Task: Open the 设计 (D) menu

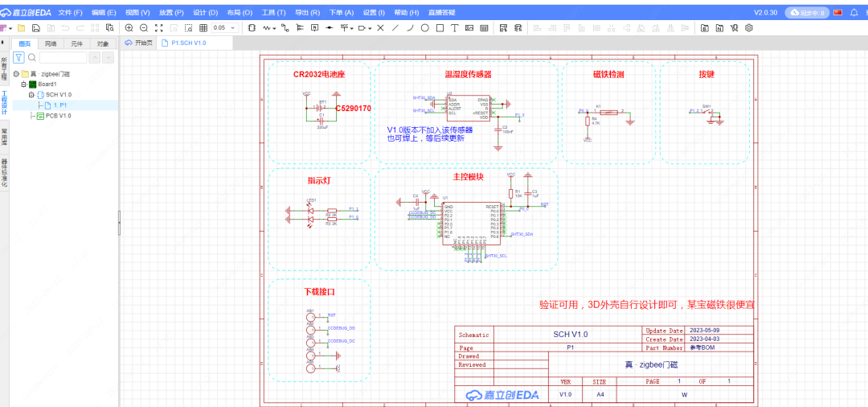Action: click(x=206, y=12)
